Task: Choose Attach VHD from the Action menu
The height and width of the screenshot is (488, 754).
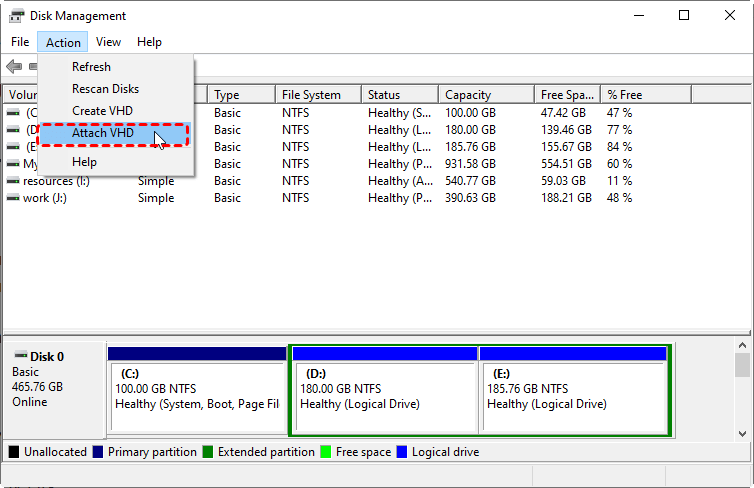Action: [114, 133]
